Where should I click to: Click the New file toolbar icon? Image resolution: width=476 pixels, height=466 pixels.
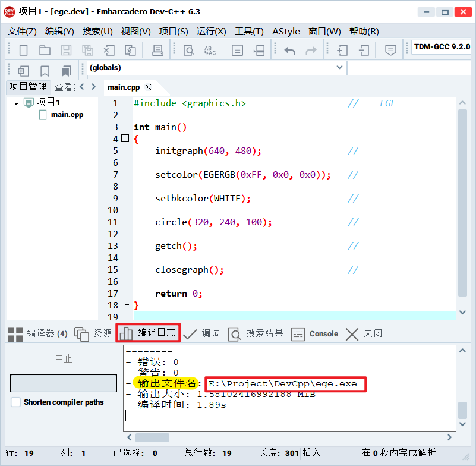click(23, 50)
